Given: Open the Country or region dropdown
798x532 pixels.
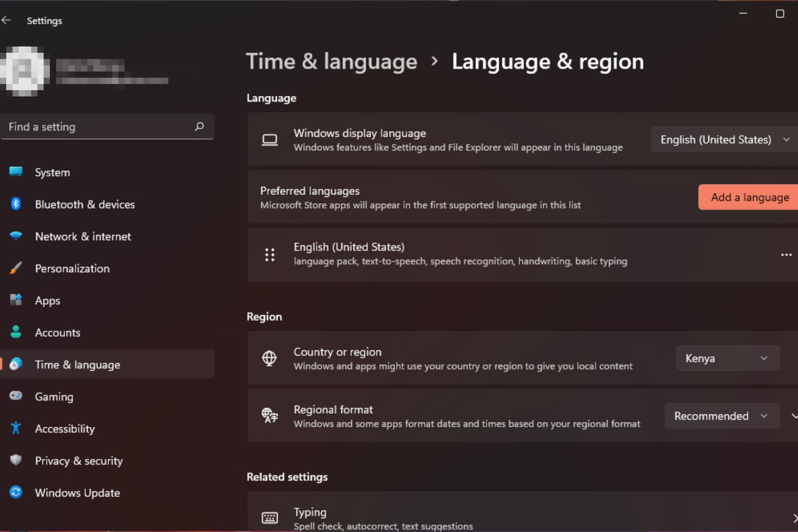Looking at the screenshot, I should [x=727, y=358].
